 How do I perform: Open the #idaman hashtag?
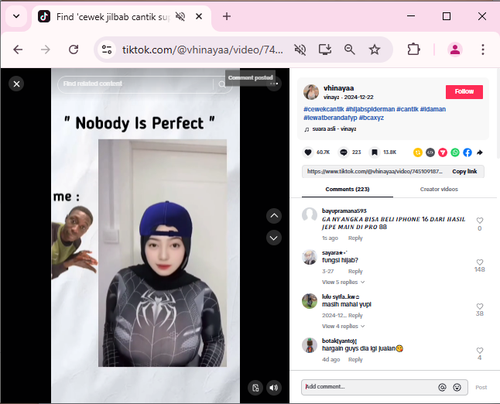pos(433,109)
